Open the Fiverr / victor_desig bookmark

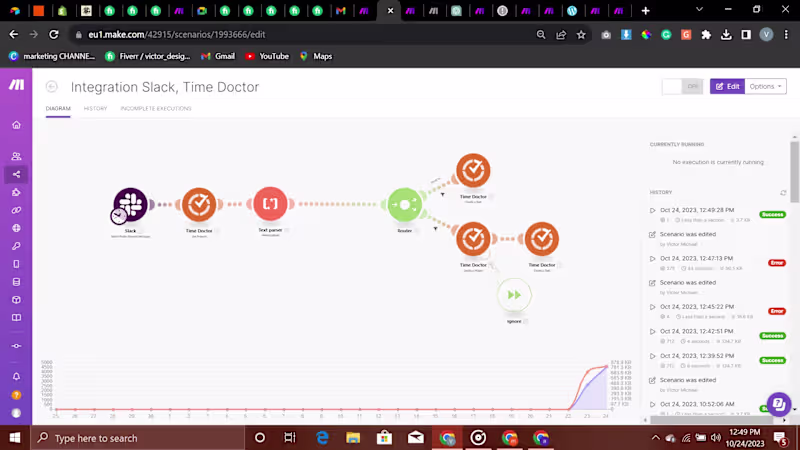147,56
